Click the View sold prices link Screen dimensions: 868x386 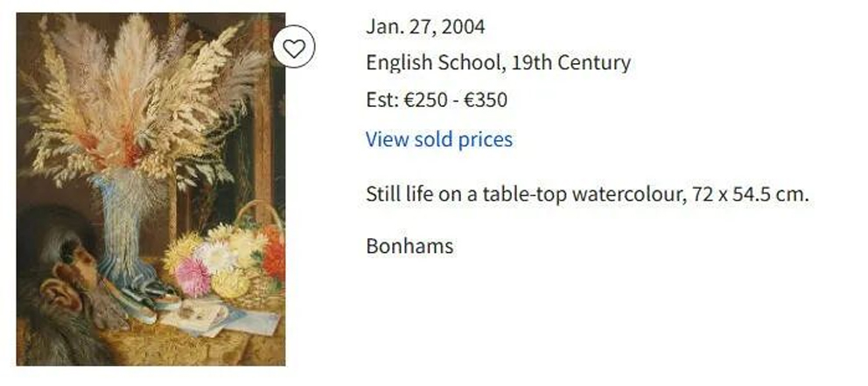pyautogui.click(x=438, y=139)
